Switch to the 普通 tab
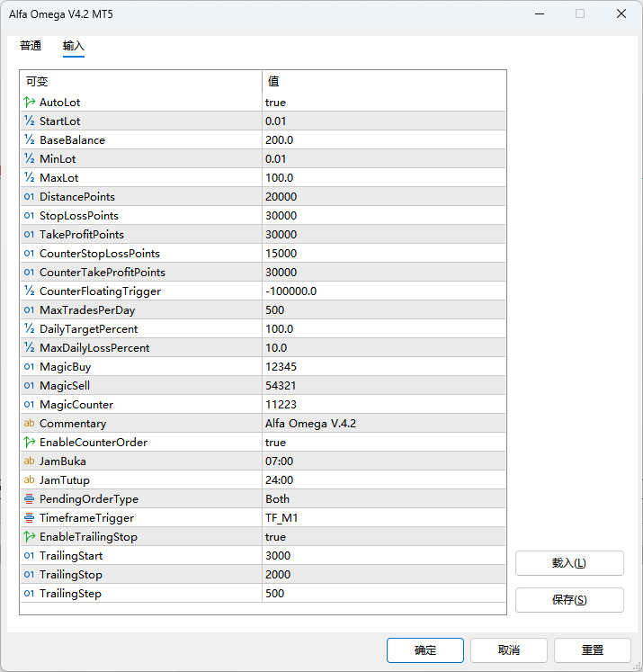 pyautogui.click(x=31, y=46)
